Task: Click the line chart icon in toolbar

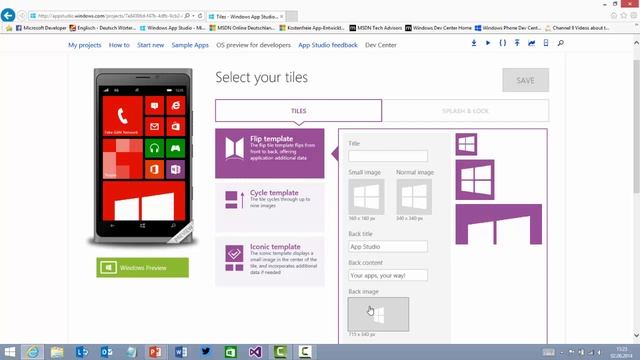Action: [x=531, y=43]
